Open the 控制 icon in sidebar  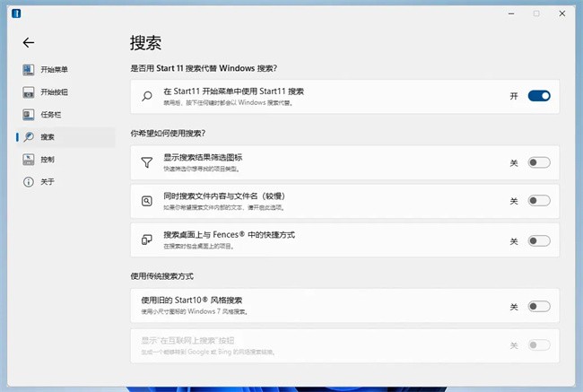pyautogui.click(x=29, y=159)
